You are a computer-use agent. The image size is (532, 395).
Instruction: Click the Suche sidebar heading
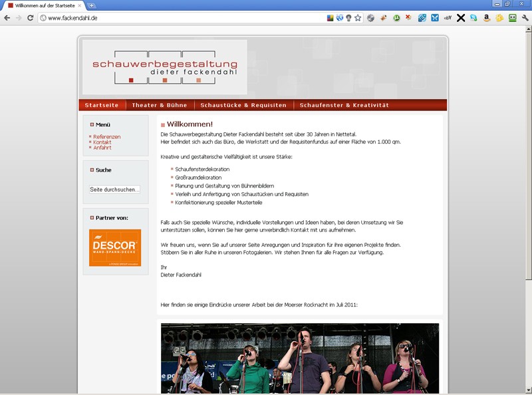(104, 170)
